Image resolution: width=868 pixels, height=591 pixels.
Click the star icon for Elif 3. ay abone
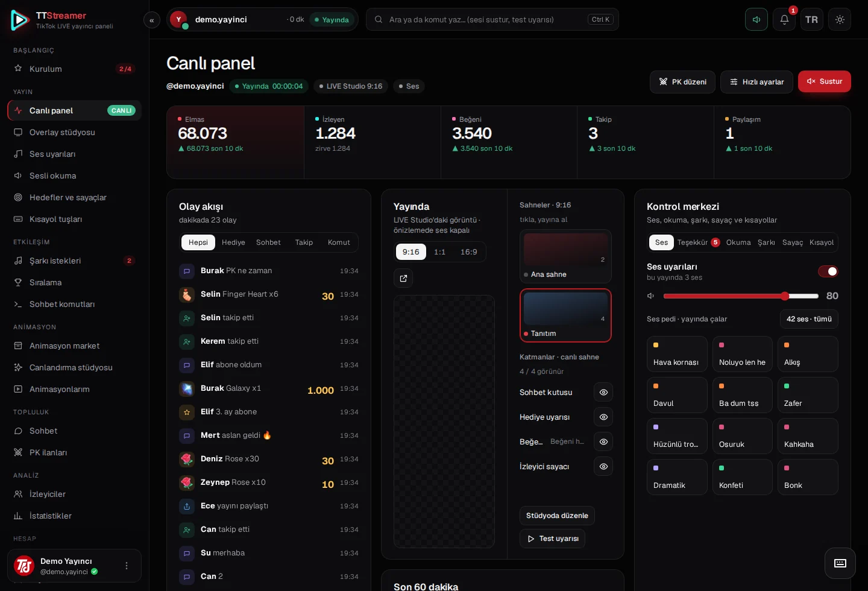click(187, 412)
